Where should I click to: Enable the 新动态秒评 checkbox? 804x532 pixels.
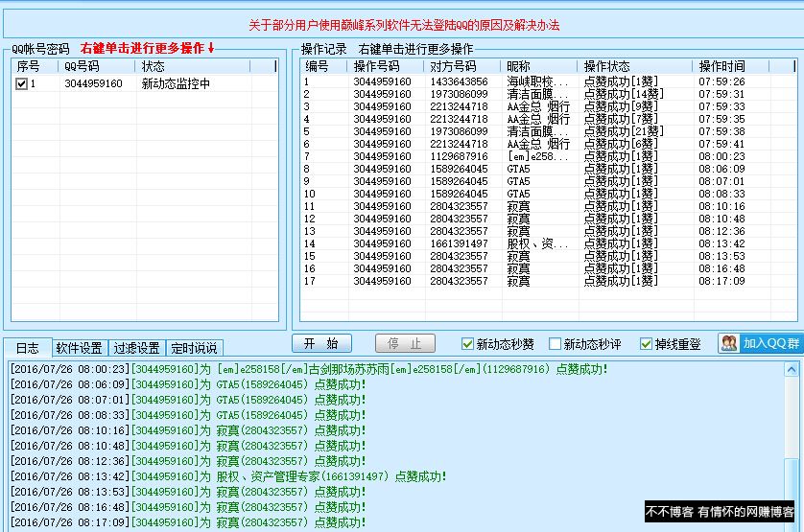point(555,344)
